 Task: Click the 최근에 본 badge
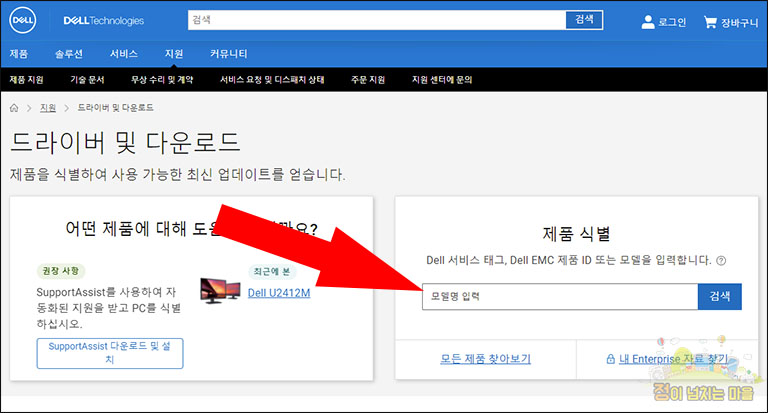coord(272,271)
